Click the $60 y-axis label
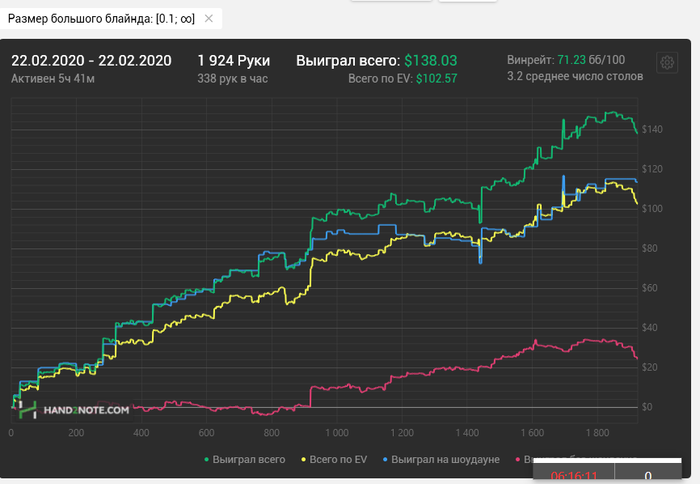 650,288
